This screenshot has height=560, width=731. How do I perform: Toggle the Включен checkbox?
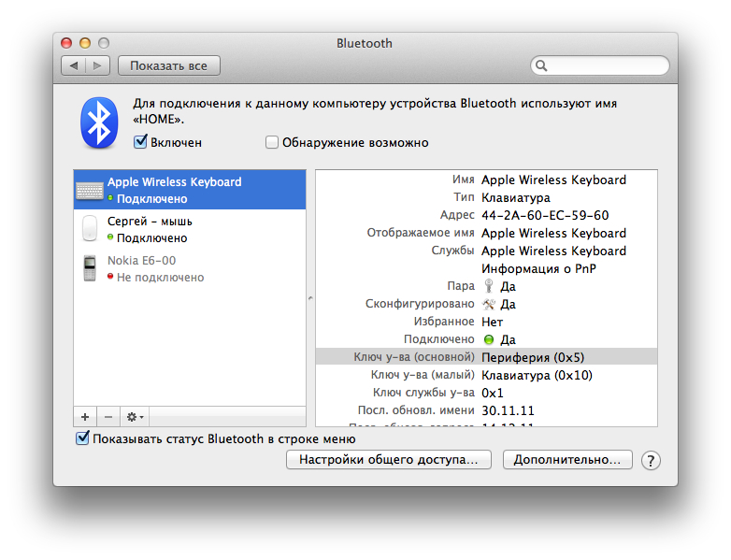click(x=140, y=142)
